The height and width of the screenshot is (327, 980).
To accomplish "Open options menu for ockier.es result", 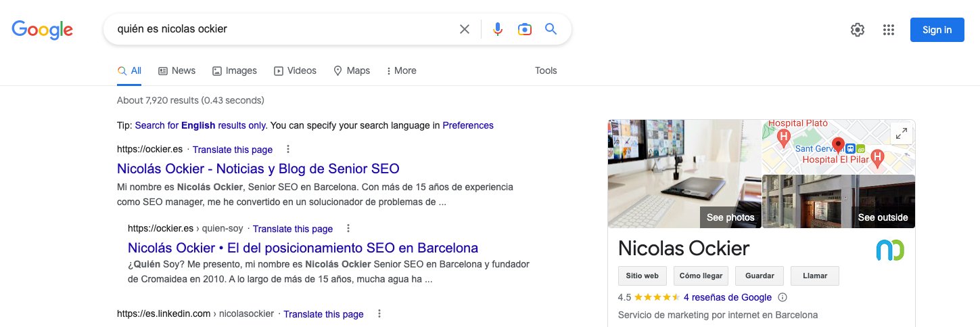I will pyautogui.click(x=288, y=150).
